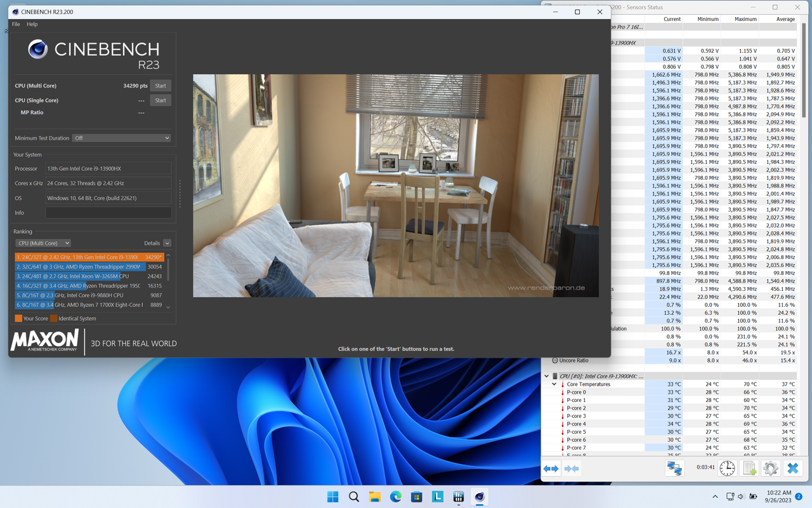Collapse the Core Temperatures group
Screen dimensions: 812x508
point(554,384)
